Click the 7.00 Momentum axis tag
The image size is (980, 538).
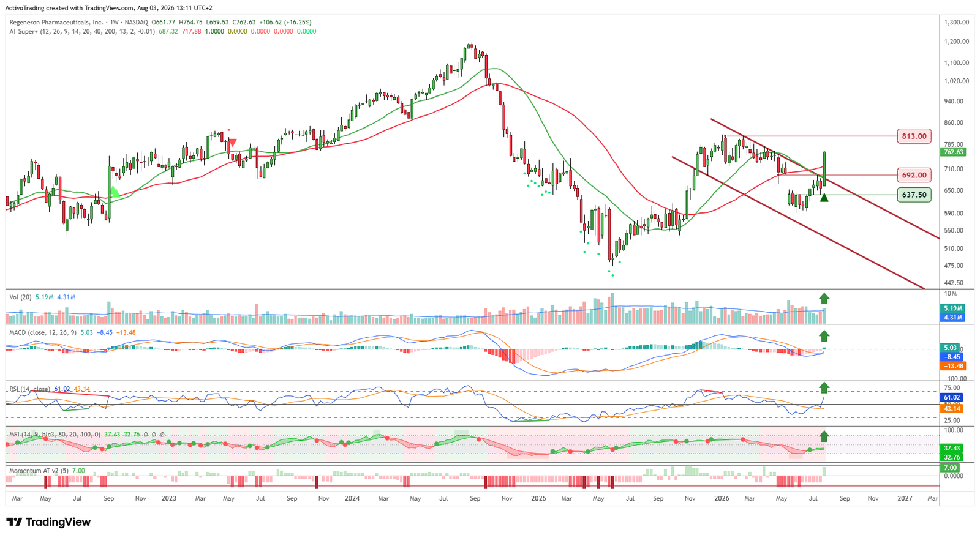click(x=949, y=468)
